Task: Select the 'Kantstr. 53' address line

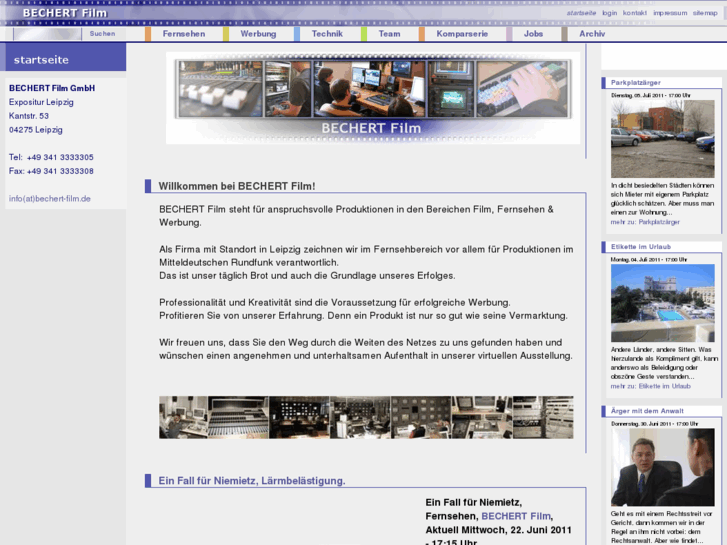Action: [x=29, y=116]
